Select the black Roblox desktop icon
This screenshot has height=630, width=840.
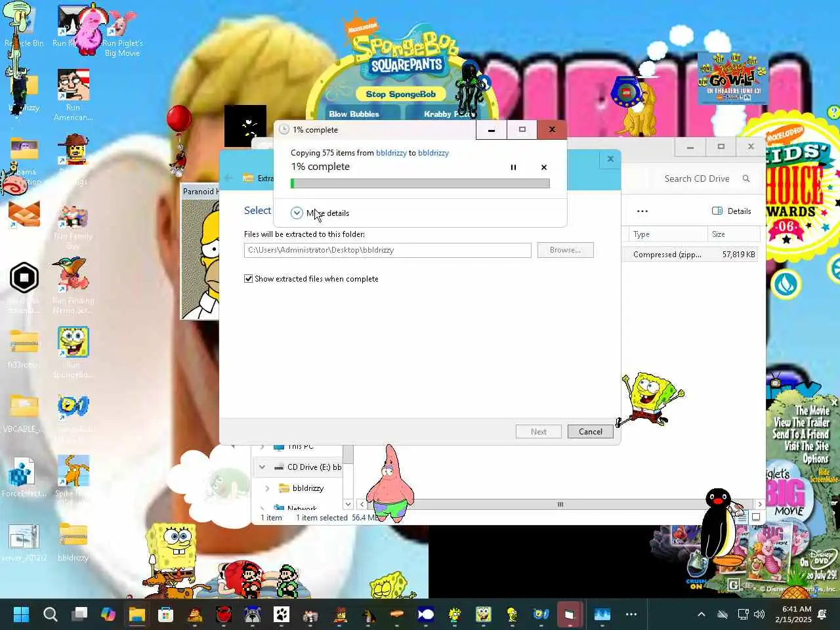[24, 278]
